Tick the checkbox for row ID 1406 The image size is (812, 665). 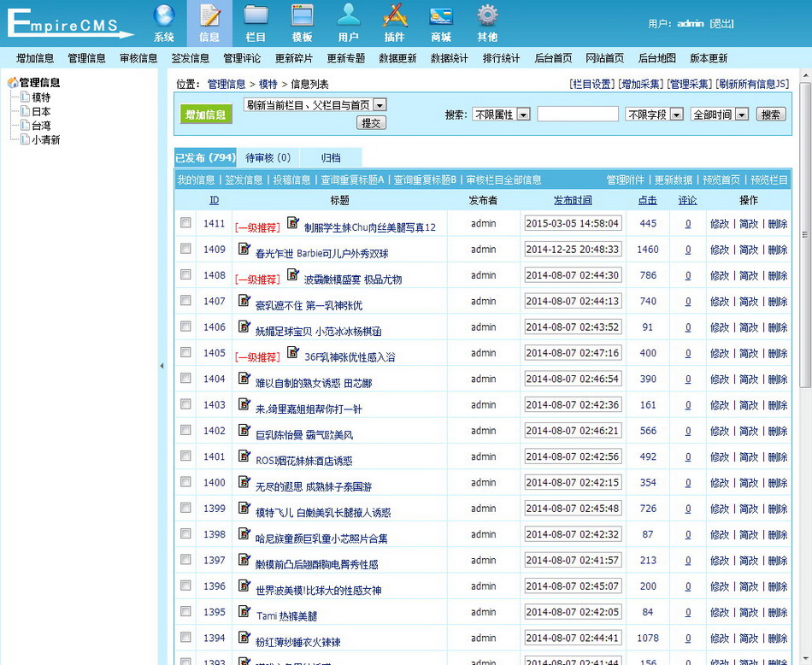(185, 327)
